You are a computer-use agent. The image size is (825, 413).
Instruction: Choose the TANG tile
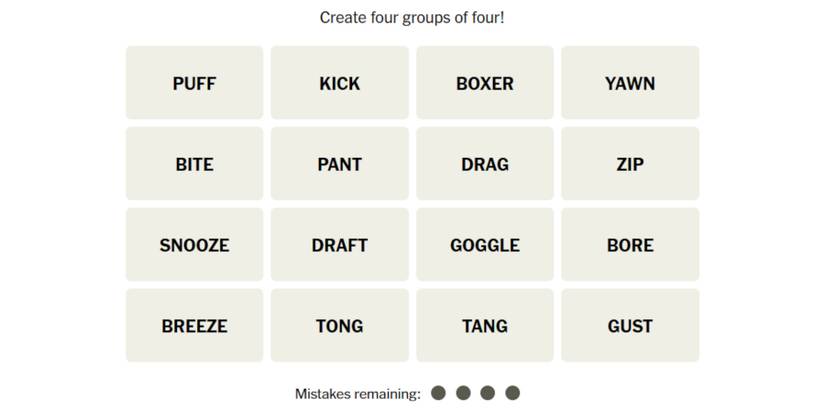pos(485,326)
